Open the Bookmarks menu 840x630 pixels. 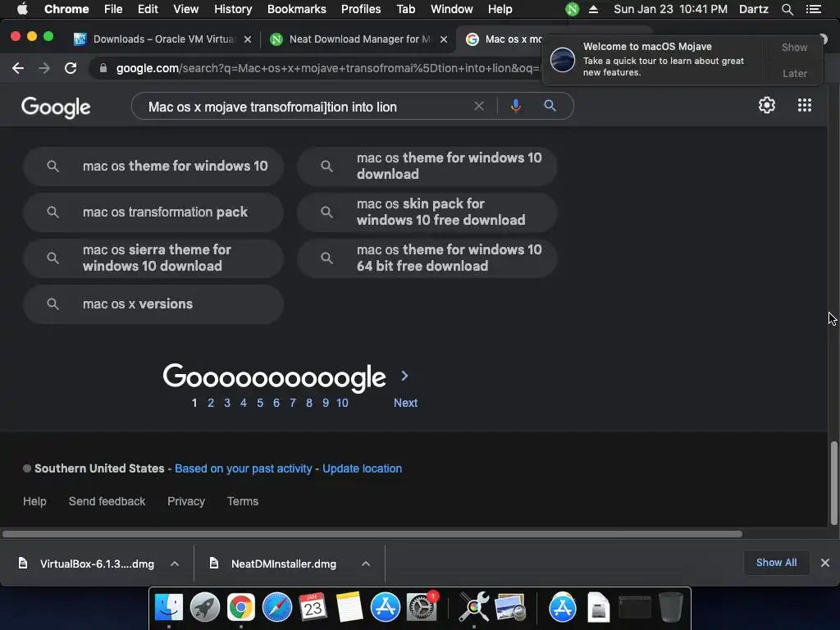point(297,9)
